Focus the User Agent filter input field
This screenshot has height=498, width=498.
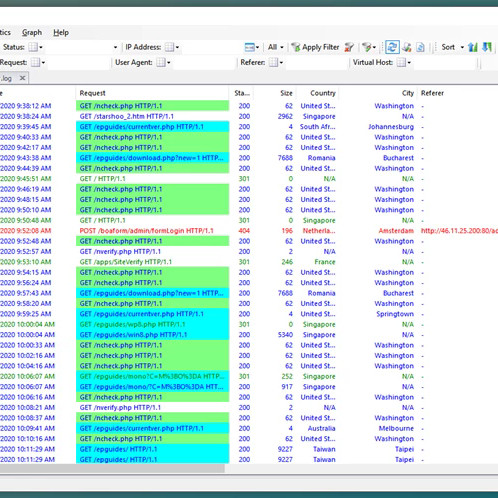tap(204, 63)
